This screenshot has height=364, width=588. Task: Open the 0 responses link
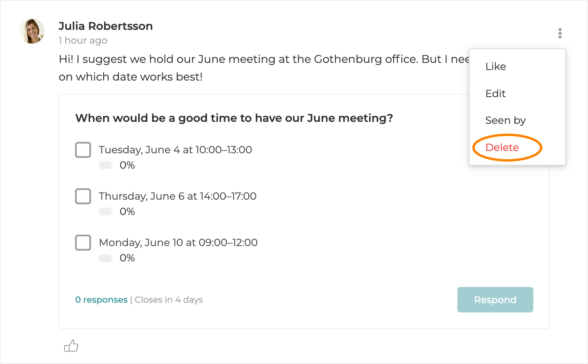101,300
